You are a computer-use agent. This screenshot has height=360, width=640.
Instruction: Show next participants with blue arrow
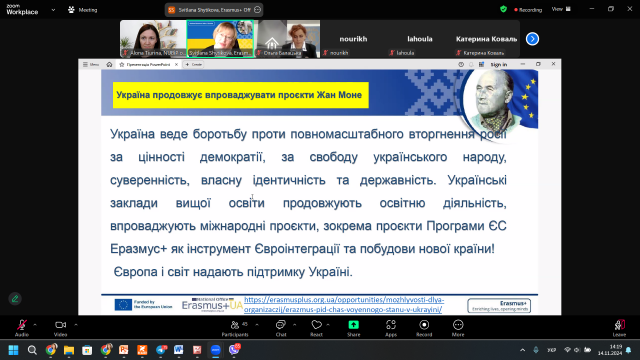(532, 39)
